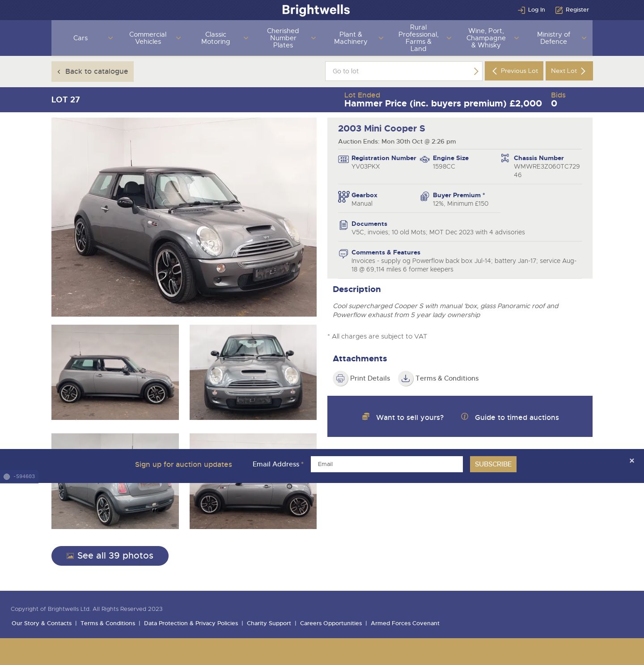Expand the Wine, Port, Champagne & Whisky chevron
The height and width of the screenshot is (665, 644).
point(517,38)
